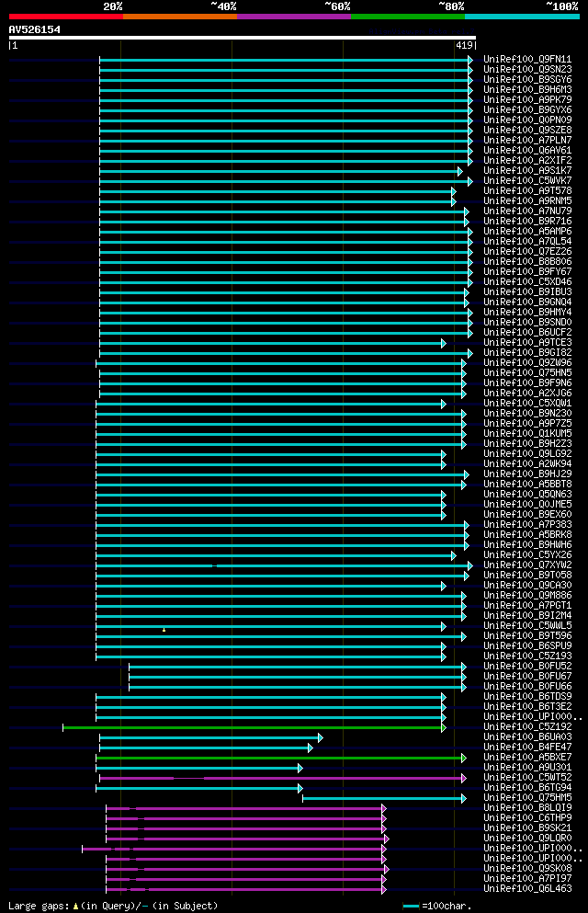Click the UniRef100_Q9LG92 entry
This screenshot has width=588, height=913.
[527, 454]
